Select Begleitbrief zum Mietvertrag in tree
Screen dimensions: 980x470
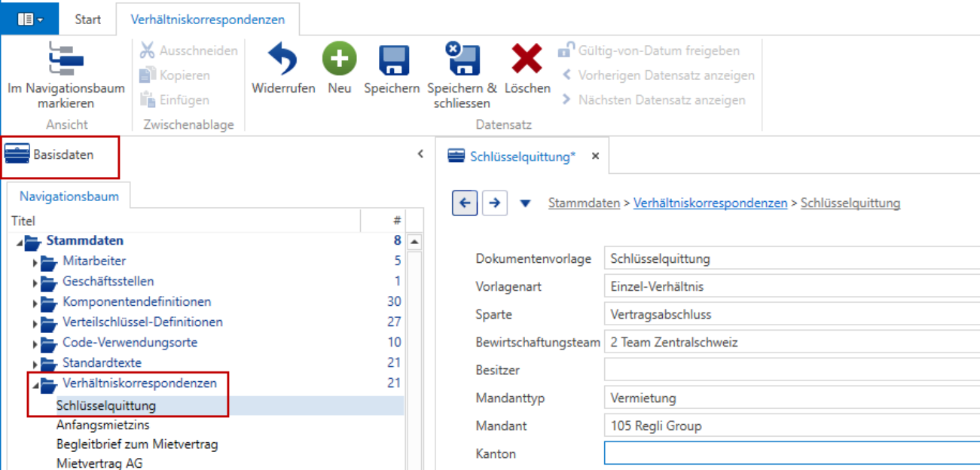click(x=137, y=444)
